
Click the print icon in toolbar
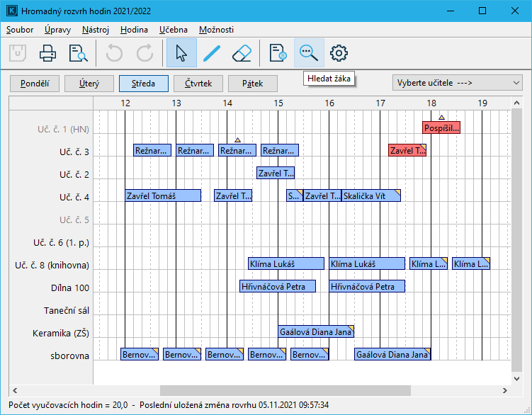(47, 53)
